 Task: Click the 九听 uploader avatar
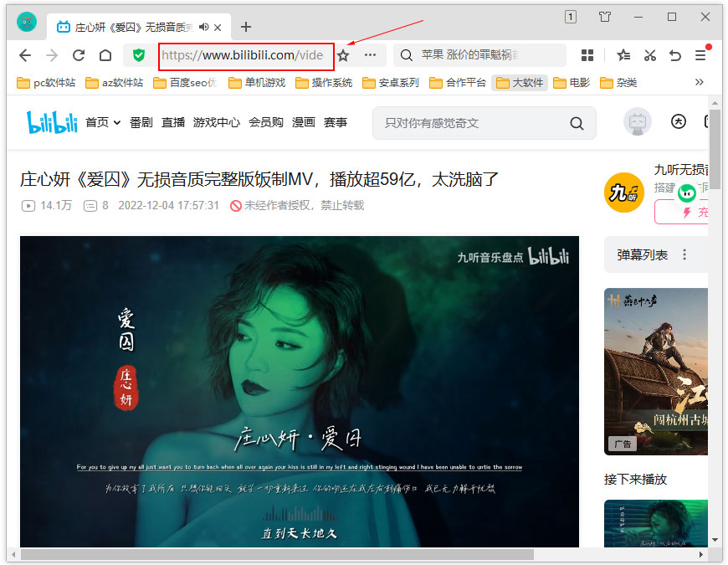click(624, 192)
